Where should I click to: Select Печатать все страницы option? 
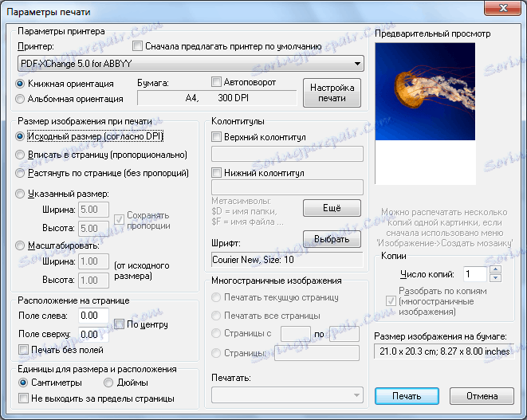(x=216, y=316)
